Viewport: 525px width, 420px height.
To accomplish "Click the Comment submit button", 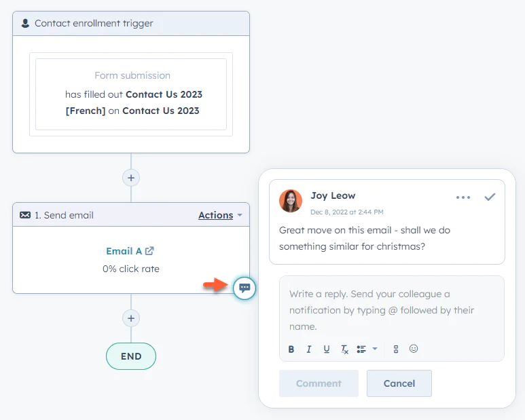I will click(319, 383).
